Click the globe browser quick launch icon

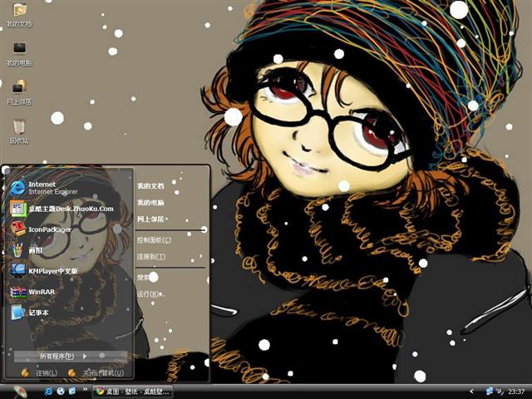61,392
